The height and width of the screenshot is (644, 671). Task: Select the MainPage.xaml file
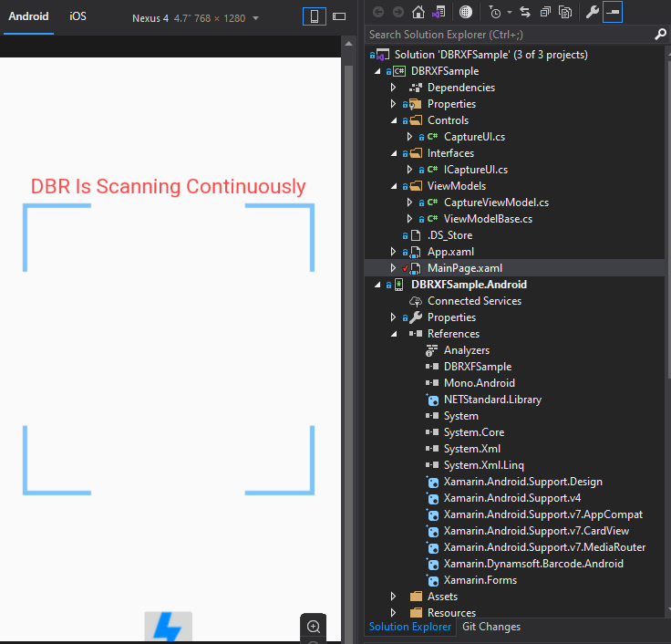[x=464, y=268]
